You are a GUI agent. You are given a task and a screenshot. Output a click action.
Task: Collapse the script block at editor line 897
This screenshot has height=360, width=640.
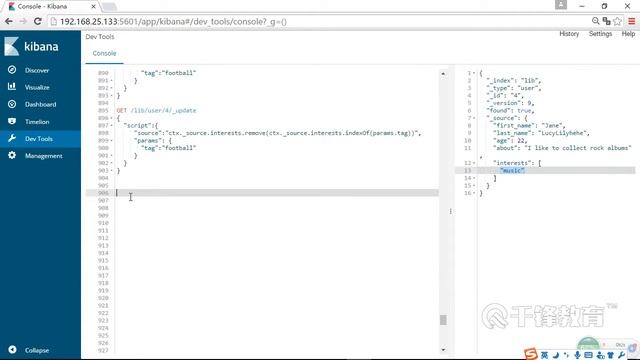[x=111, y=125]
